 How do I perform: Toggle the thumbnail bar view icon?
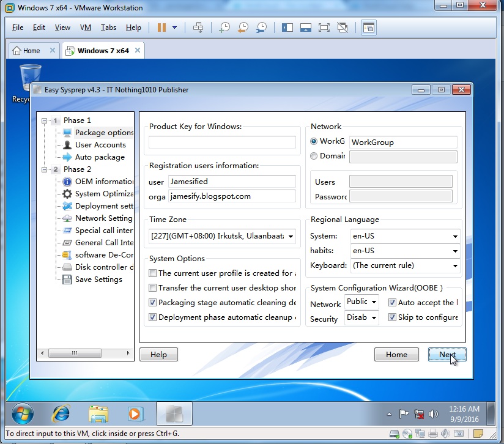point(305,28)
